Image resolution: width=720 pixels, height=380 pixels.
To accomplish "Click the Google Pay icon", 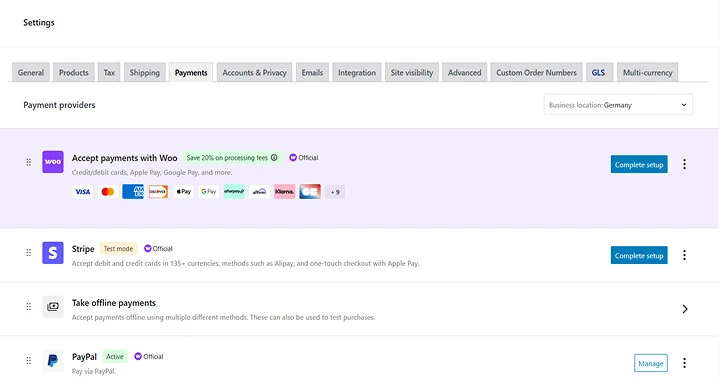I will pyautogui.click(x=209, y=192).
